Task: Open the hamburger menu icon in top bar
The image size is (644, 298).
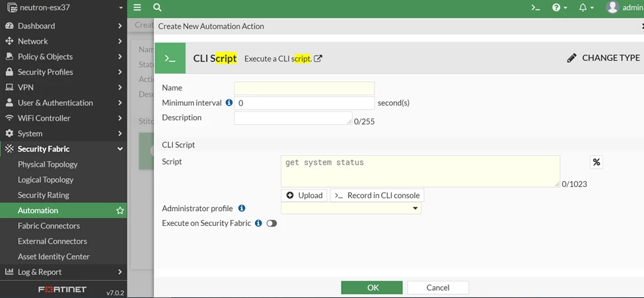Action: 137,7
